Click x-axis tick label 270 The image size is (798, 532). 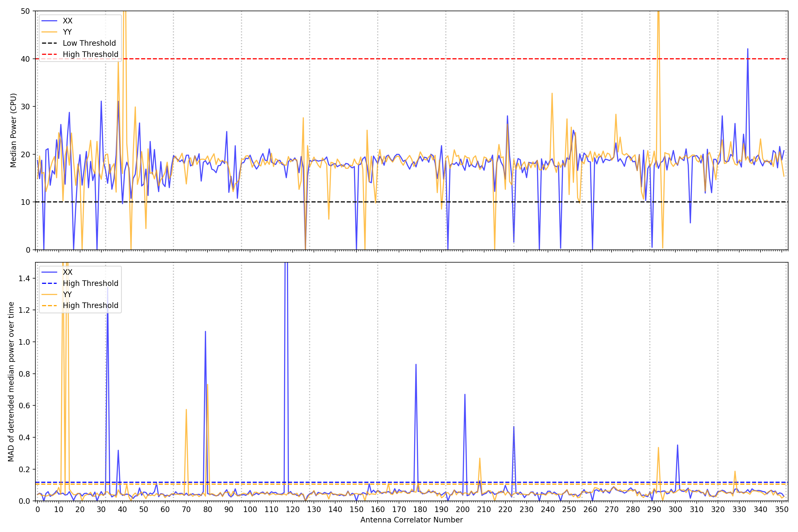click(611, 510)
